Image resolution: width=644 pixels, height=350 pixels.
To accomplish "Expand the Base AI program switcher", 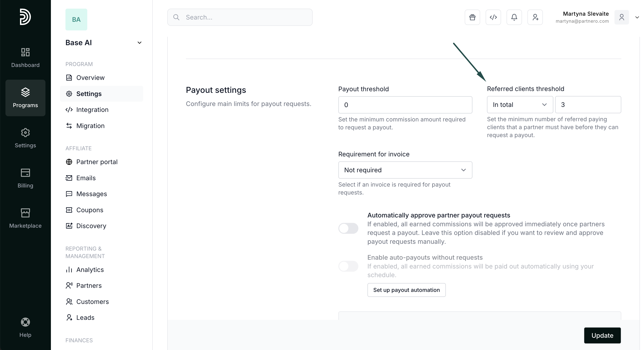I will point(139,43).
